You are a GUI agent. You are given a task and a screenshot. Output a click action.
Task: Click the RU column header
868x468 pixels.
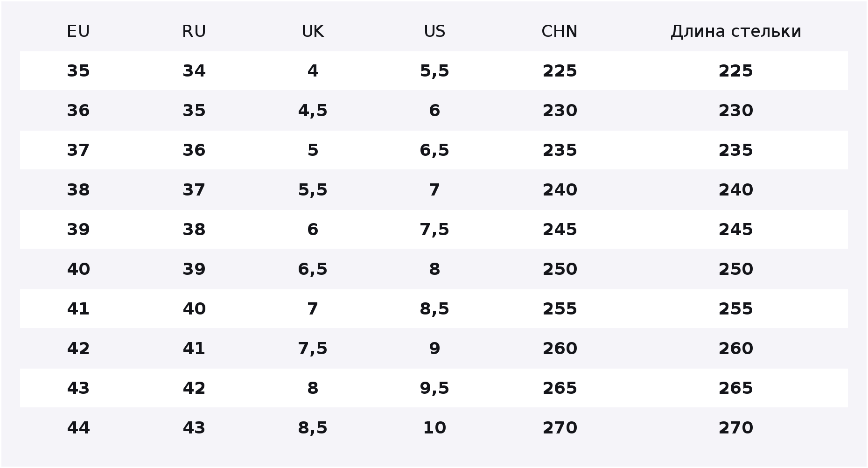[194, 31]
